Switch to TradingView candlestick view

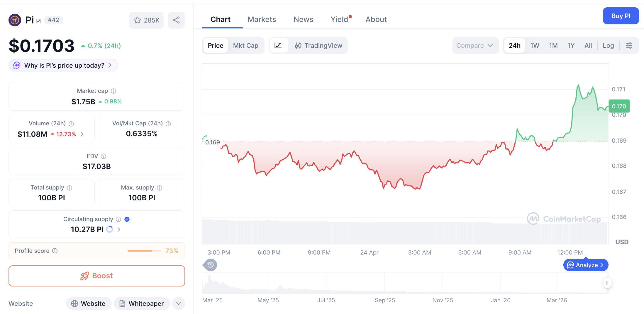tap(319, 45)
